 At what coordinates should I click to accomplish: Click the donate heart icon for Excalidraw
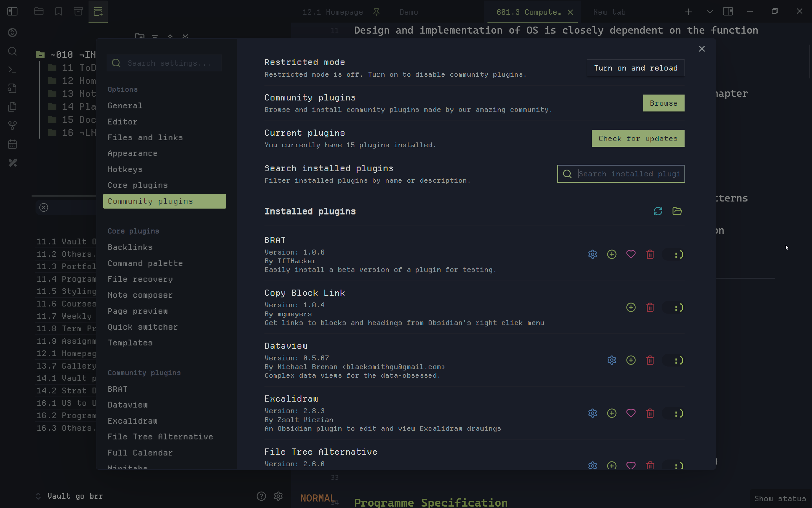[x=631, y=413]
